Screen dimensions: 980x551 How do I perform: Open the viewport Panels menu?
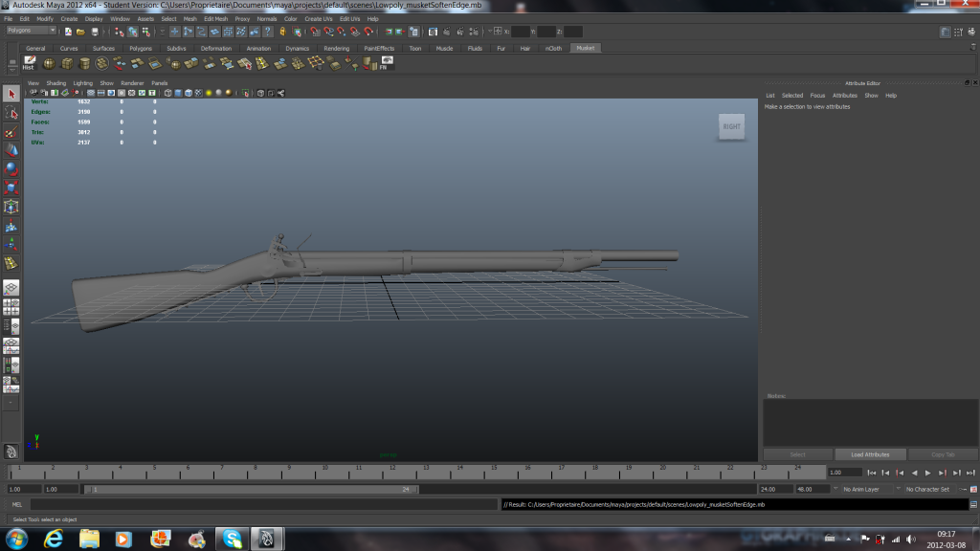coord(160,83)
